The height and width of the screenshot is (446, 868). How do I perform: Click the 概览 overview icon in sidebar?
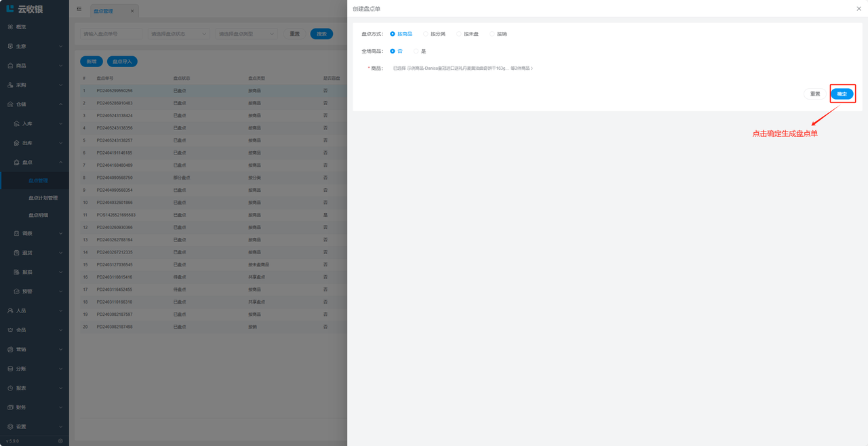pos(10,27)
